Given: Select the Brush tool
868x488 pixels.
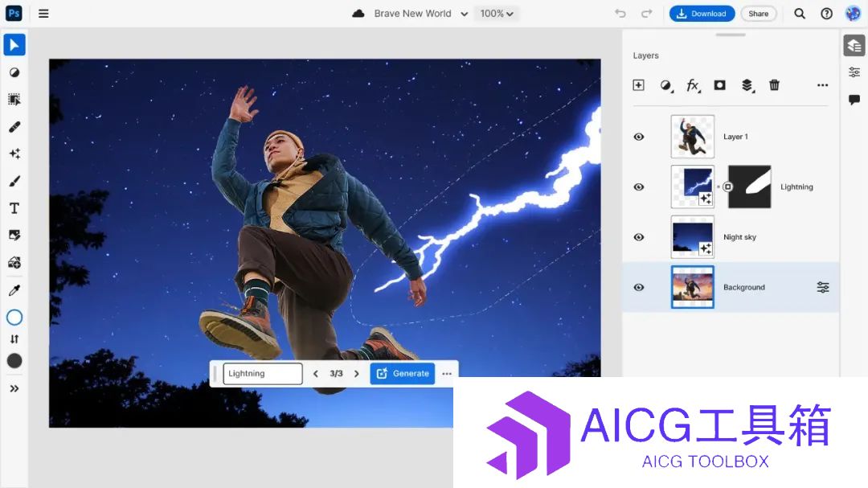Looking at the screenshot, I should click(x=14, y=181).
